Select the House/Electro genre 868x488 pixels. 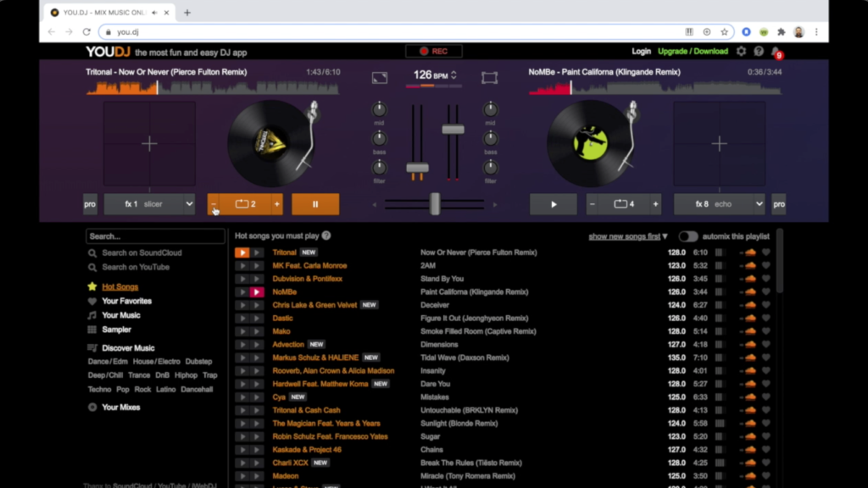[156, 361]
